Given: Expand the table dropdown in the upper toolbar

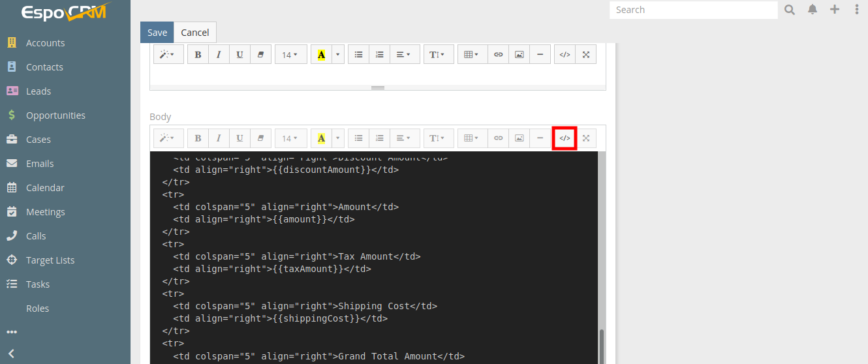Looking at the screenshot, I should [x=472, y=55].
